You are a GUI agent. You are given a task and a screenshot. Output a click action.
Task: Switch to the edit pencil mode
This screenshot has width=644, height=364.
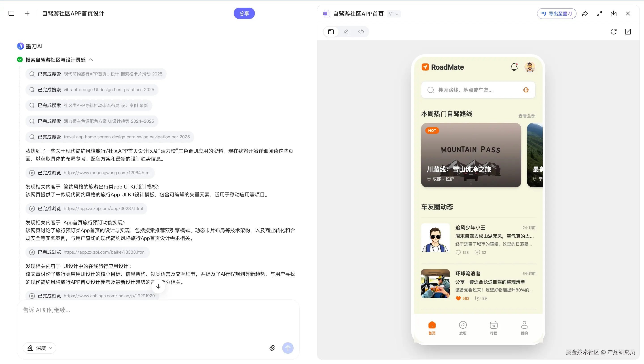(x=346, y=32)
